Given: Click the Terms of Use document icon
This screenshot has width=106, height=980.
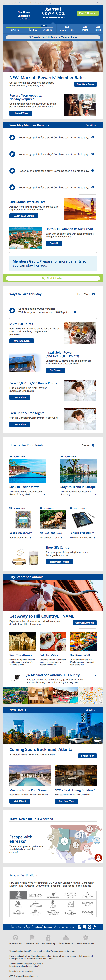Looking at the screenshot, I should (x=32, y=938).
